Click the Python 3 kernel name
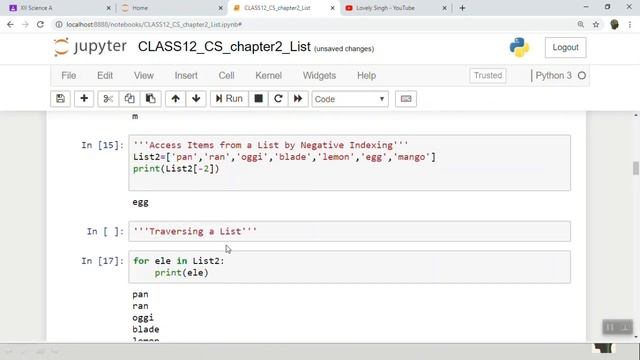The height and width of the screenshot is (360, 640). click(553, 76)
